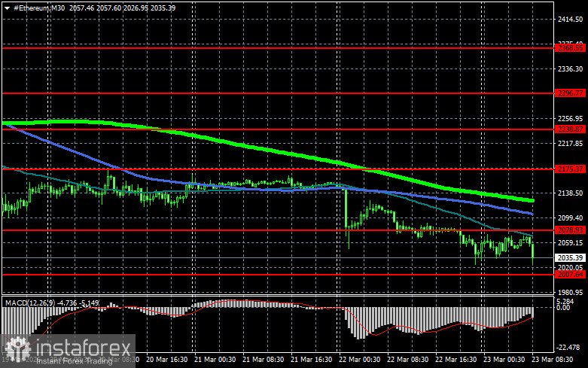Click the MACD scale value -22.478

(568, 348)
